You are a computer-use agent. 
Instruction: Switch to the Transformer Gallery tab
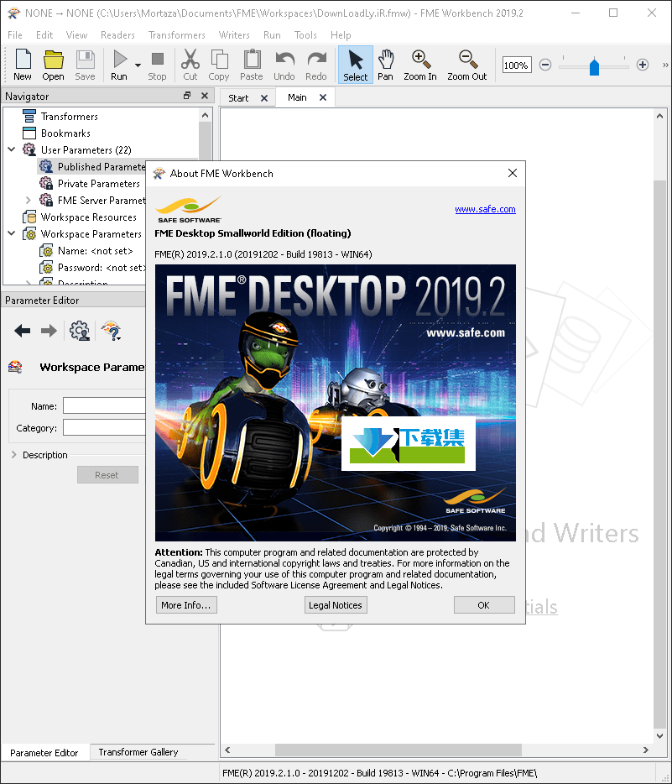[x=138, y=752]
